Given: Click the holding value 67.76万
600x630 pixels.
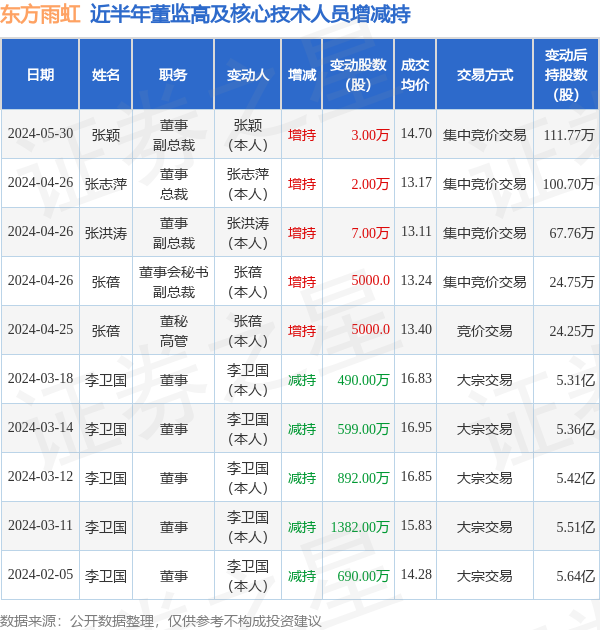Looking at the screenshot, I should (571, 233).
